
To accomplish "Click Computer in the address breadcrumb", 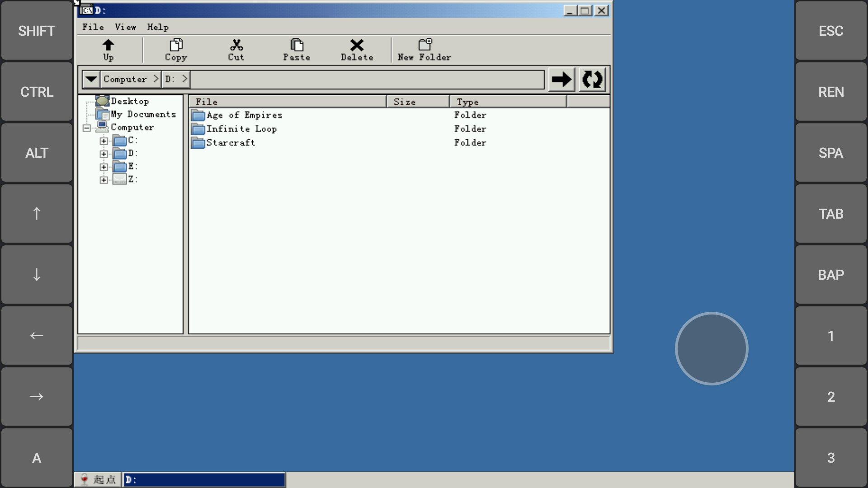I will point(125,79).
